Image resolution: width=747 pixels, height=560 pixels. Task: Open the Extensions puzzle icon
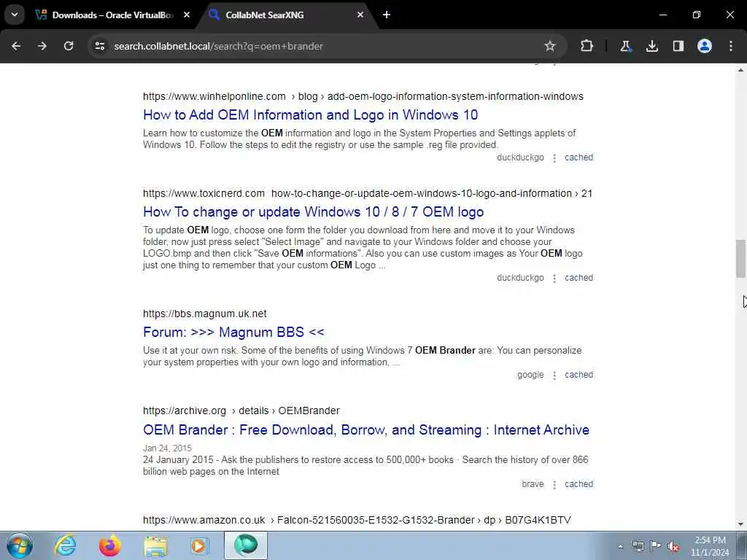tap(587, 46)
